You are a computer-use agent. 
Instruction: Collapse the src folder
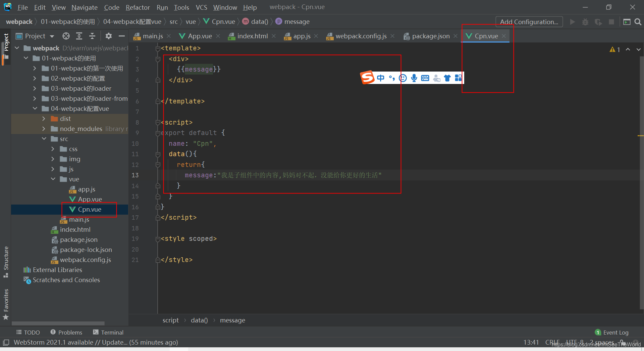(44, 139)
